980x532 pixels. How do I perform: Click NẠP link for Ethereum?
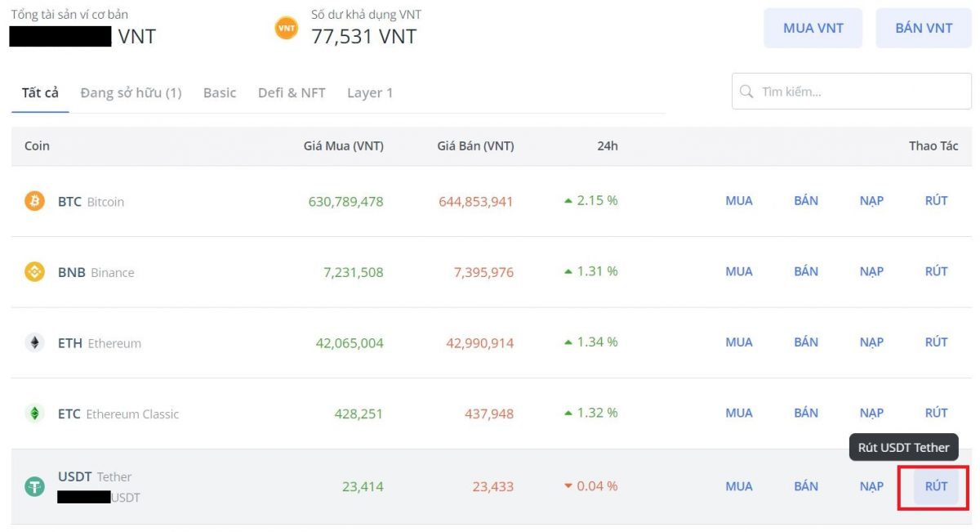coord(871,343)
